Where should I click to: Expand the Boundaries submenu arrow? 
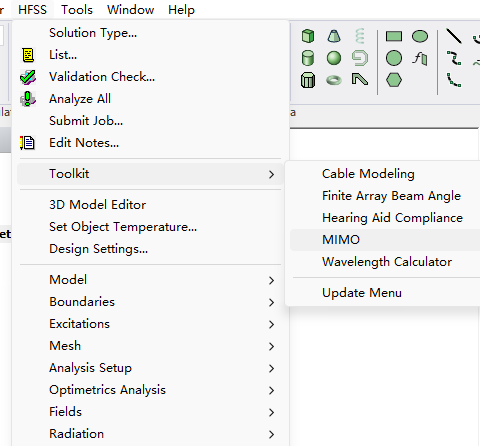(271, 302)
